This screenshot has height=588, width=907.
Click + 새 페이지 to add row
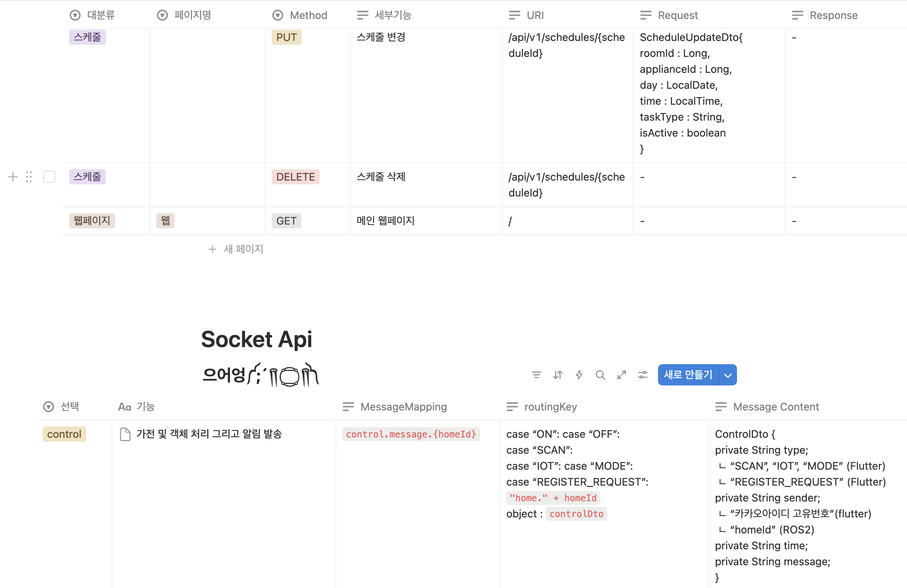tap(236, 249)
